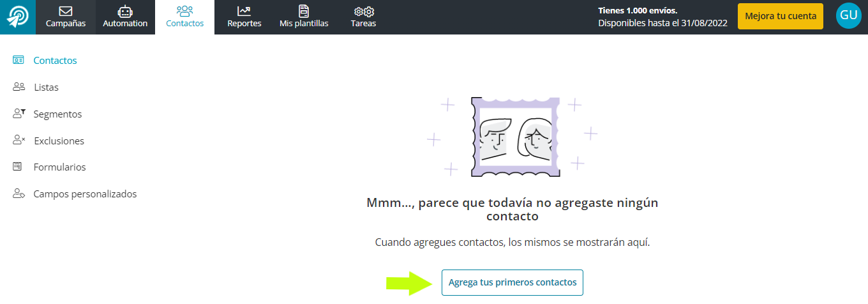Select Contactos people icon in top bar

point(184,11)
